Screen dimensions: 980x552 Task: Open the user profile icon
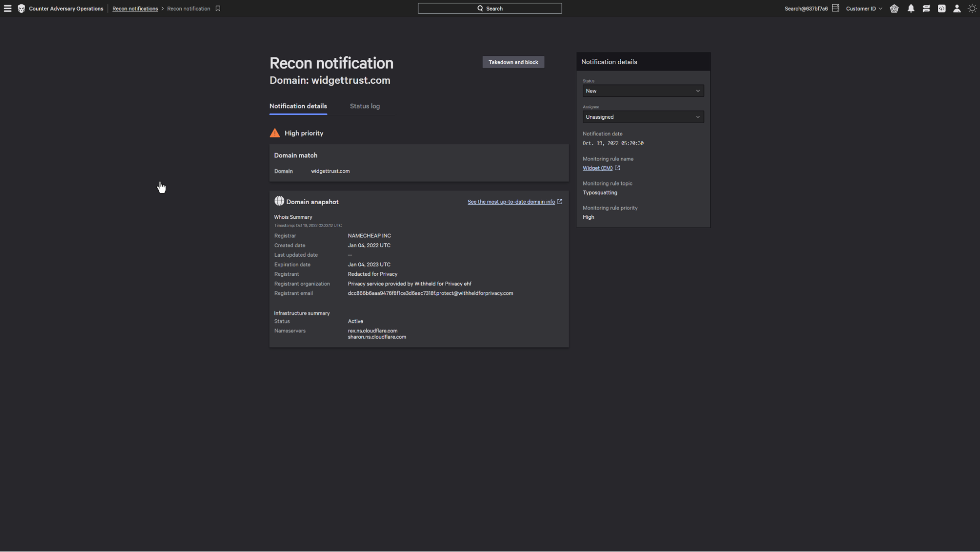(x=956, y=8)
